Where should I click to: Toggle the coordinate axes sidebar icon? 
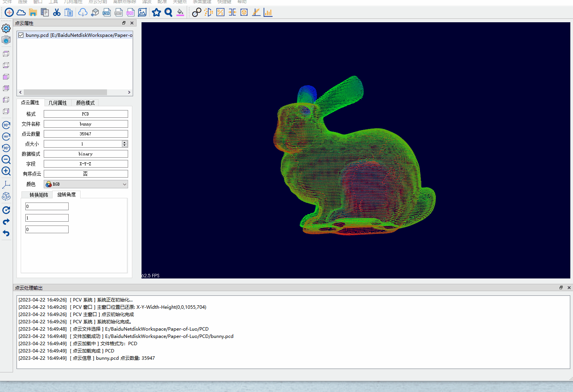coord(6,185)
